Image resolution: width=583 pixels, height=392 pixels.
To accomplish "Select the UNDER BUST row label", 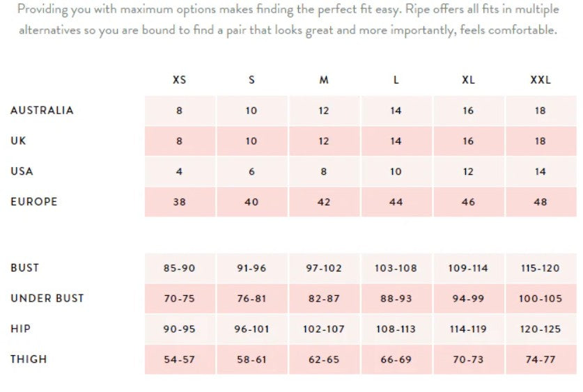I will click(47, 298).
